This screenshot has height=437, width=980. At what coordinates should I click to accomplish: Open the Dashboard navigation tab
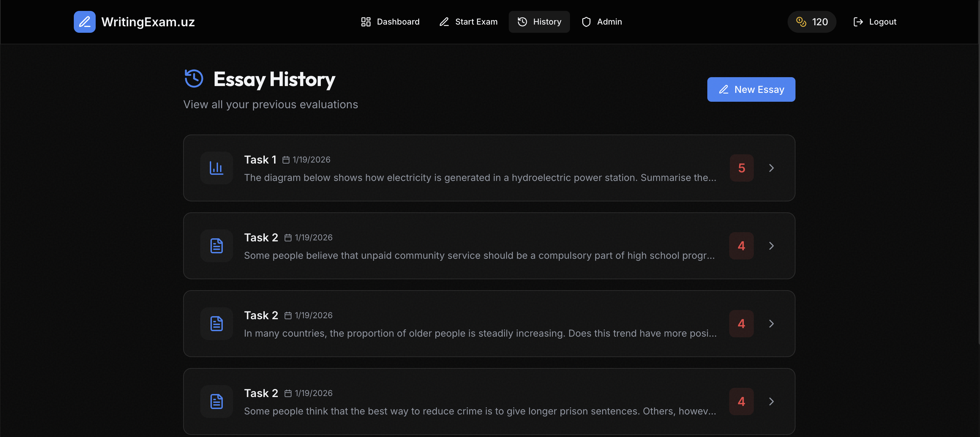click(x=390, y=22)
